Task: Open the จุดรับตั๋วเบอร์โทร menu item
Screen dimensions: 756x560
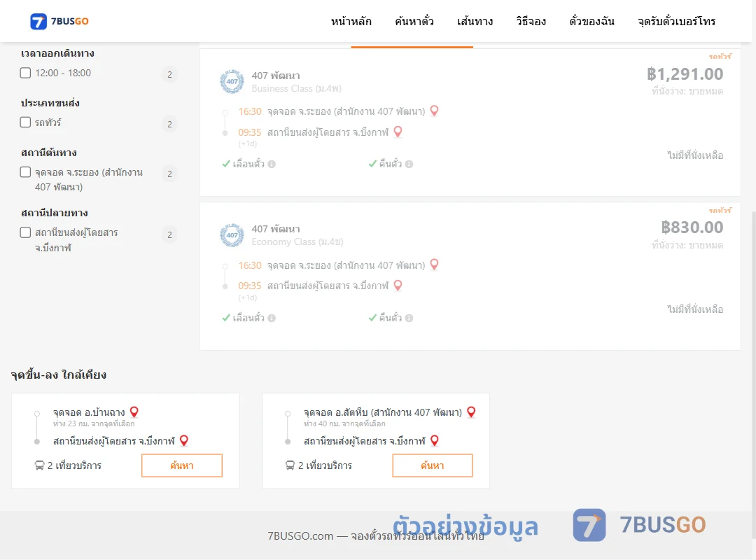Action: pyautogui.click(x=676, y=21)
